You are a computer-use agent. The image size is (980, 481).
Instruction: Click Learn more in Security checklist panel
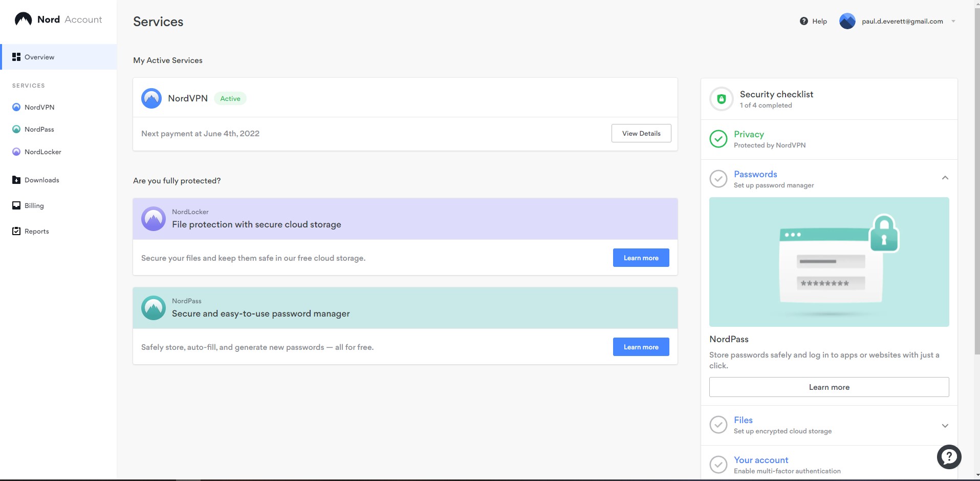(x=829, y=387)
